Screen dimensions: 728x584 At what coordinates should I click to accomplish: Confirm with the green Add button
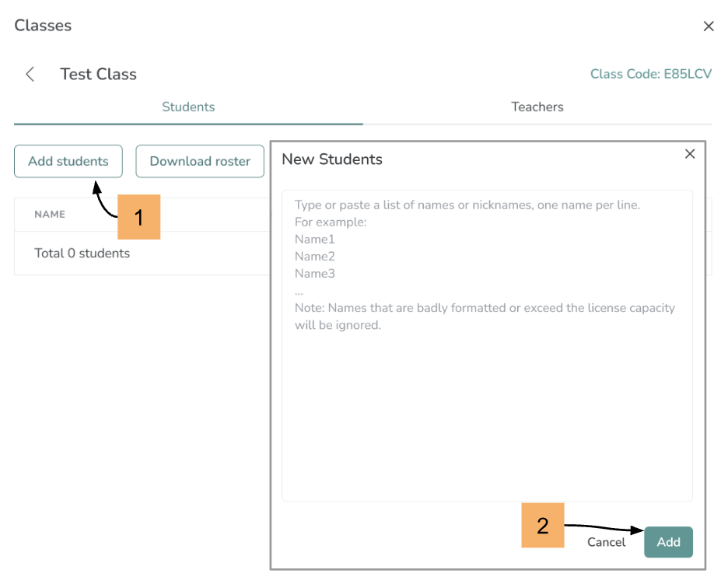point(668,542)
